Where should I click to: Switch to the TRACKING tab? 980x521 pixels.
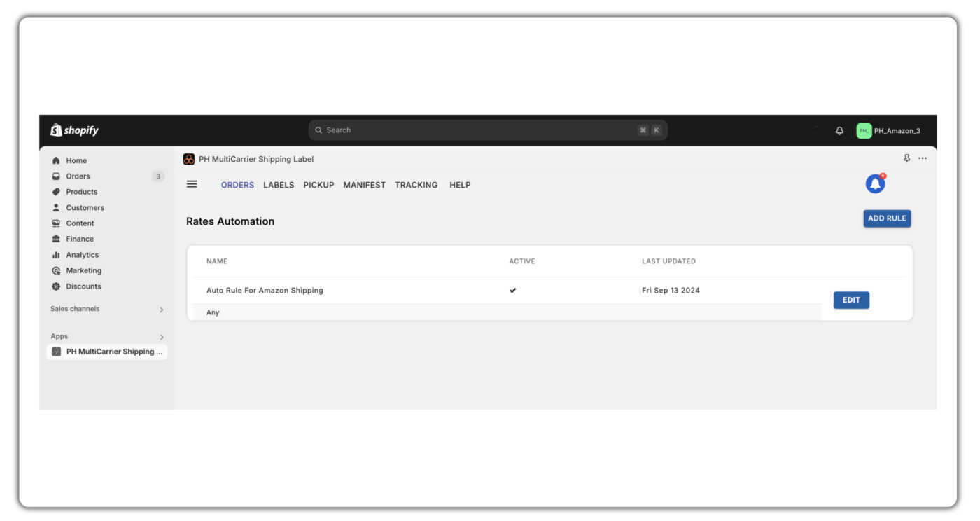coord(416,185)
